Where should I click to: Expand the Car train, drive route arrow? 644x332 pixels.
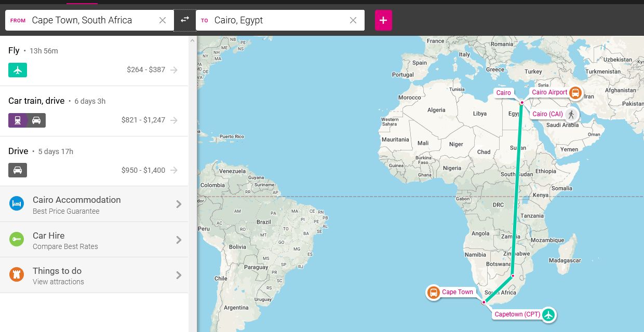[x=173, y=120]
